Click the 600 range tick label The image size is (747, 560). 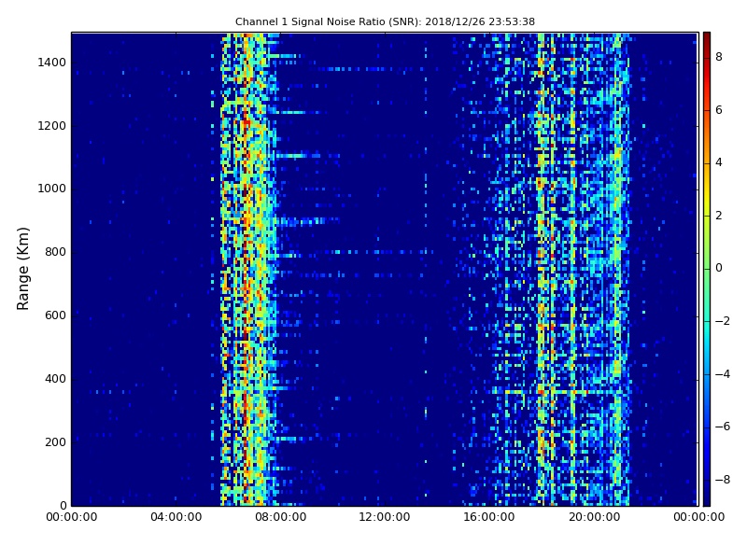(x=55, y=315)
